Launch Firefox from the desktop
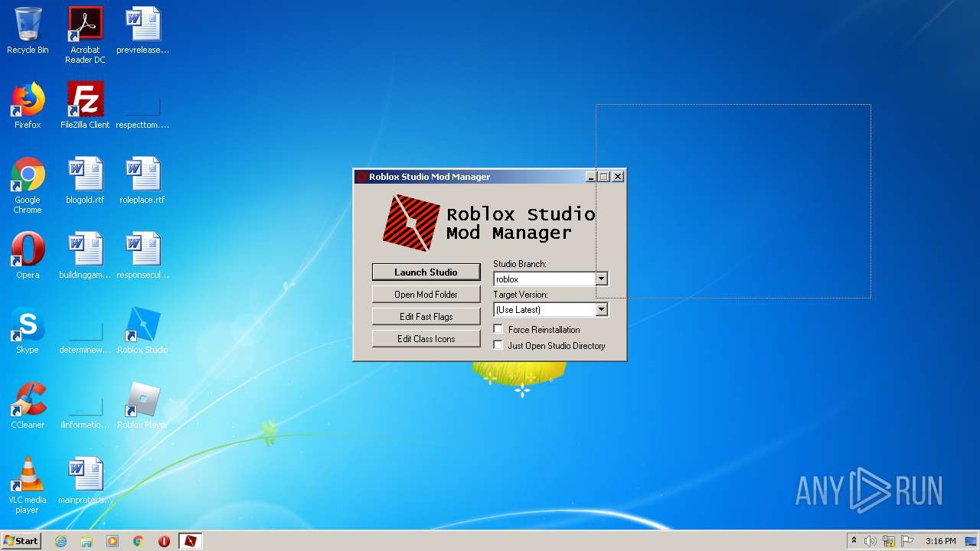The height and width of the screenshot is (551, 980). (28, 106)
